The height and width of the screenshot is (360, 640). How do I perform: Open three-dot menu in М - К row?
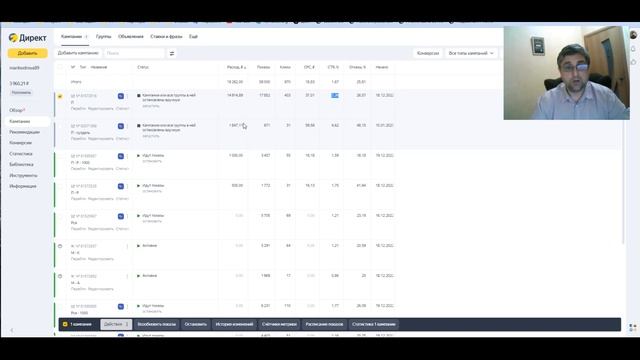point(127,246)
